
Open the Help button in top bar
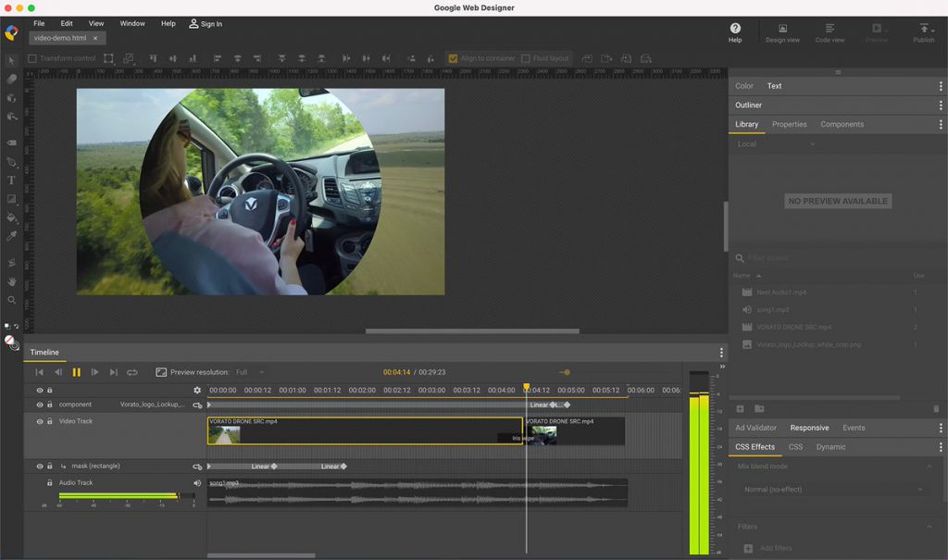pos(735,32)
